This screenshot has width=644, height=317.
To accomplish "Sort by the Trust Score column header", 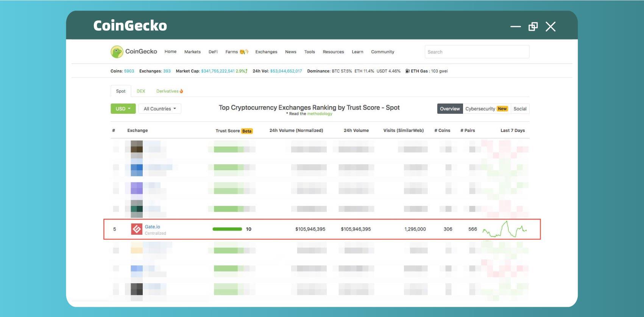I will tap(228, 131).
